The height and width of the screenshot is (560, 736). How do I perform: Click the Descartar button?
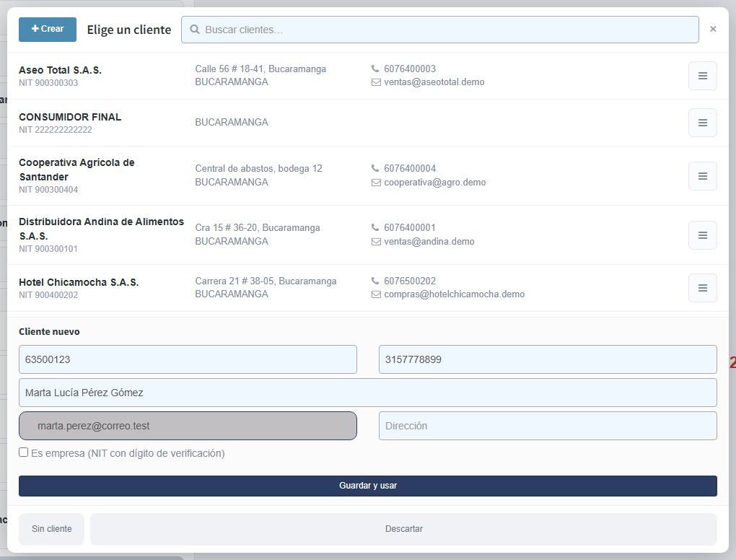coord(403,529)
